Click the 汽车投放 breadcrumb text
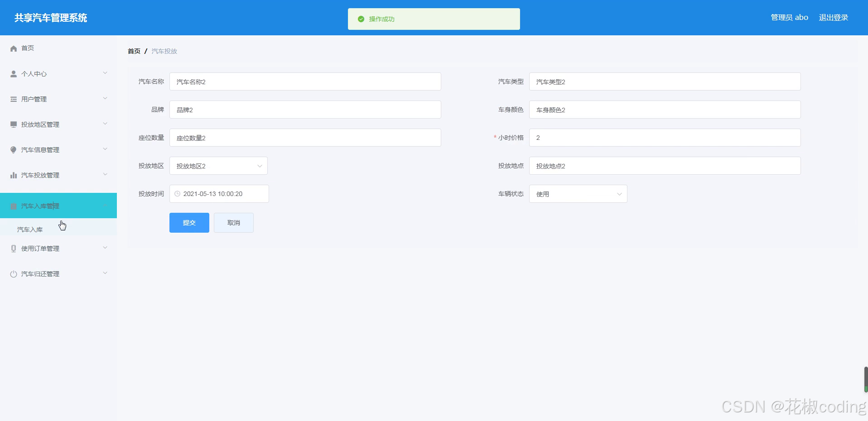The image size is (868, 421). pos(164,51)
